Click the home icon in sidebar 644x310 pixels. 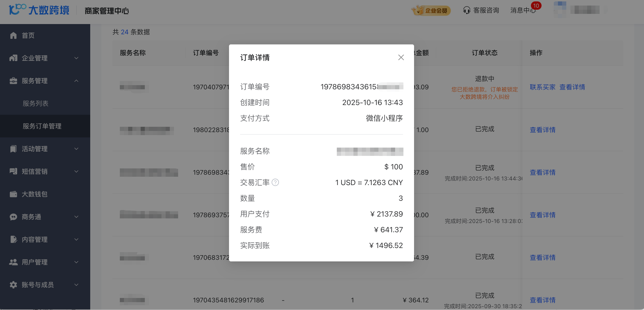tap(13, 35)
